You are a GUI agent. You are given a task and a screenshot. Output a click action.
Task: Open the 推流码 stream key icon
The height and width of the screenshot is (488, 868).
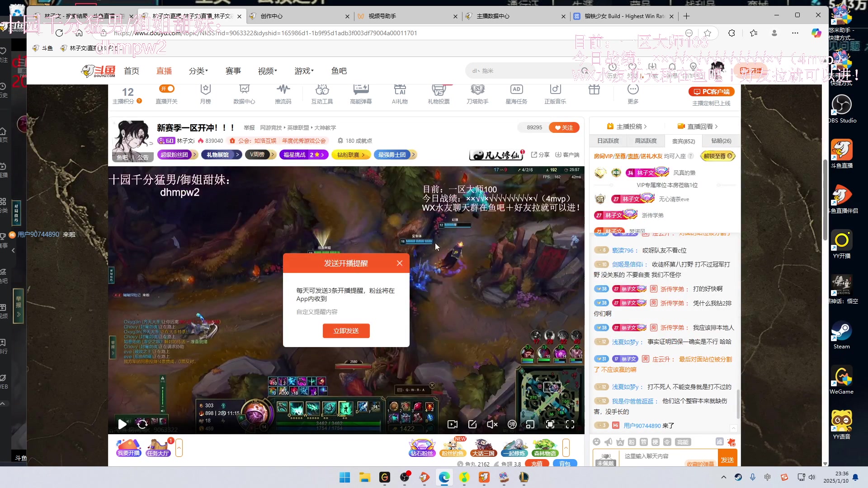point(283,94)
